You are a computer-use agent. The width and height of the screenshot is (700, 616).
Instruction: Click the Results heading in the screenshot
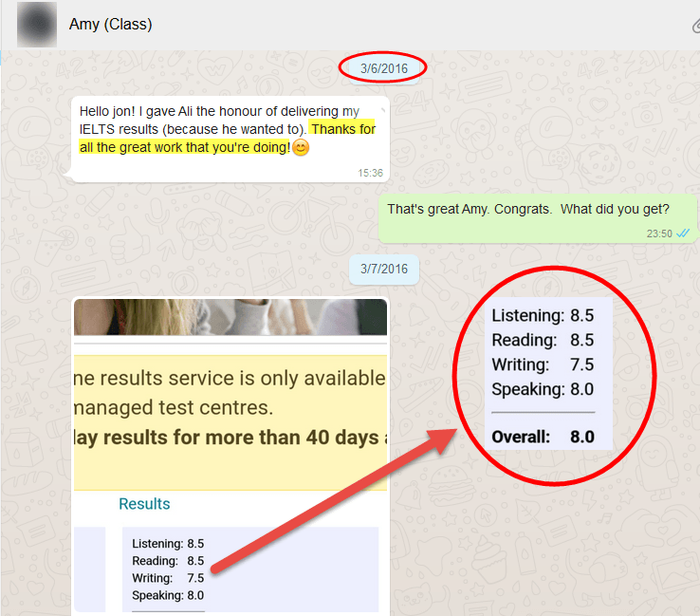tap(144, 504)
